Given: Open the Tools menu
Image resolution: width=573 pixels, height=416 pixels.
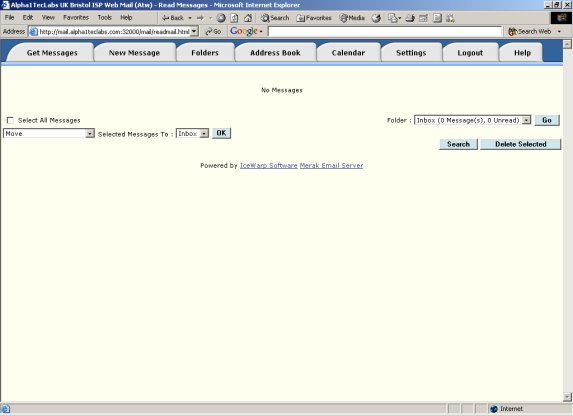Looking at the screenshot, I should pyautogui.click(x=105, y=18).
